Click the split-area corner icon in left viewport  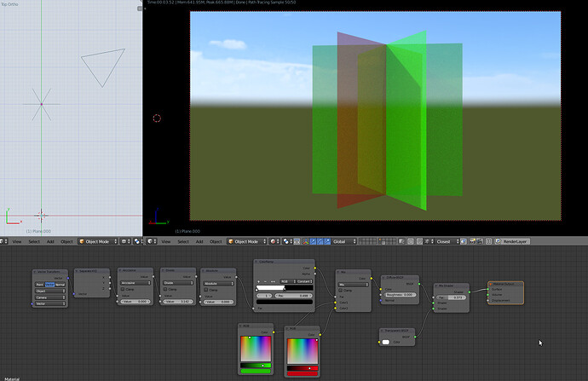click(140, 9)
